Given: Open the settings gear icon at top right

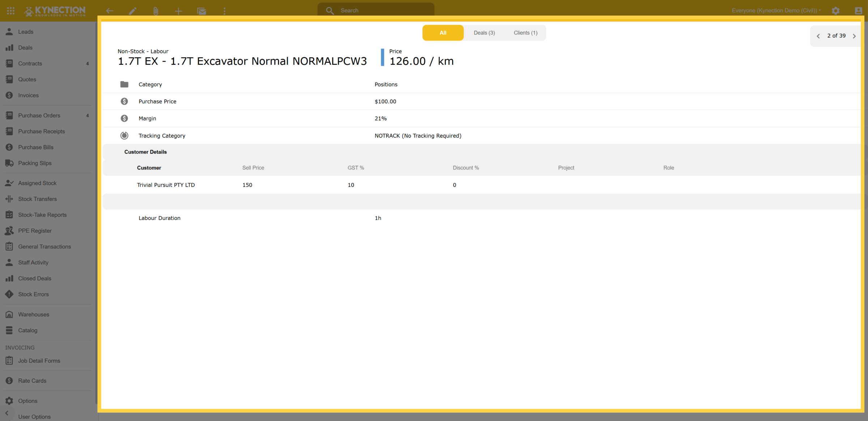Looking at the screenshot, I should pos(835,10).
